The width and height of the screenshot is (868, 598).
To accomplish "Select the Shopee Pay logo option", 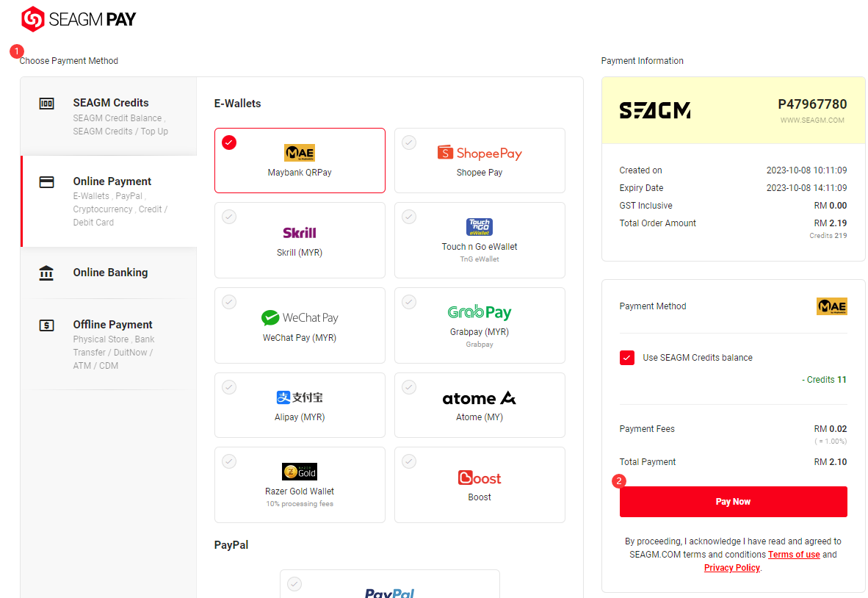I will click(480, 152).
